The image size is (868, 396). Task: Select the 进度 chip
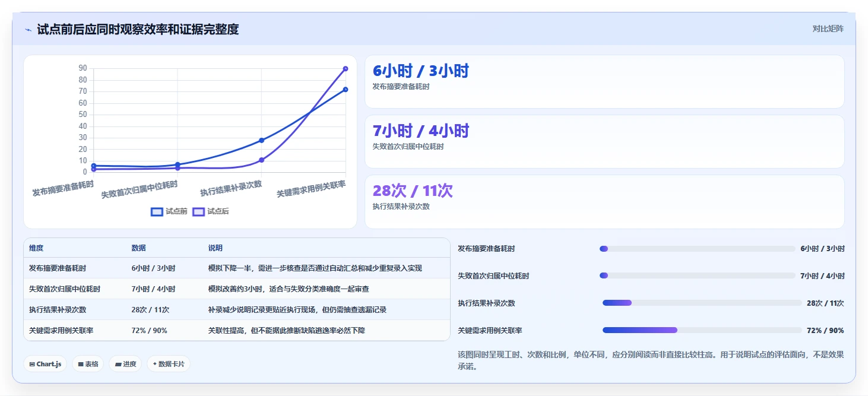tap(125, 364)
